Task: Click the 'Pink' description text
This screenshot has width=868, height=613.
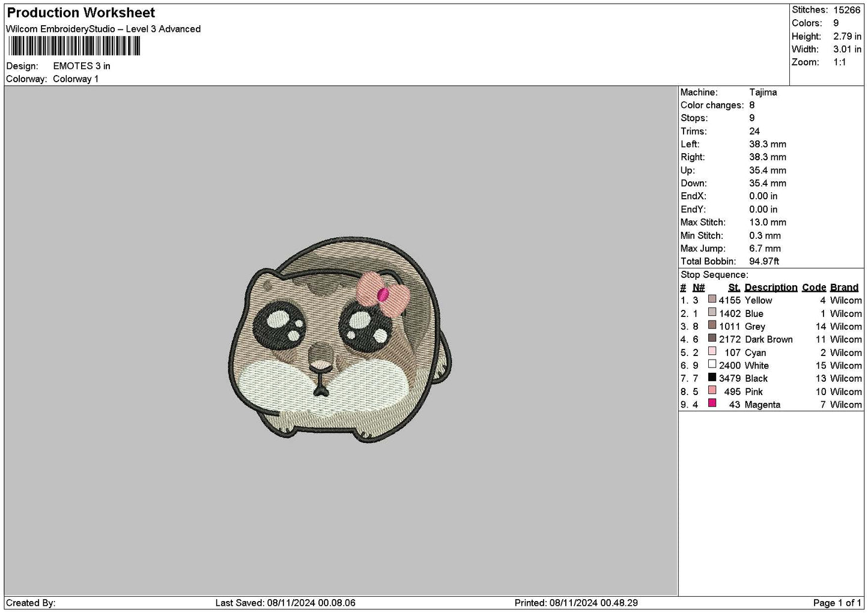Action: (754, 391)
